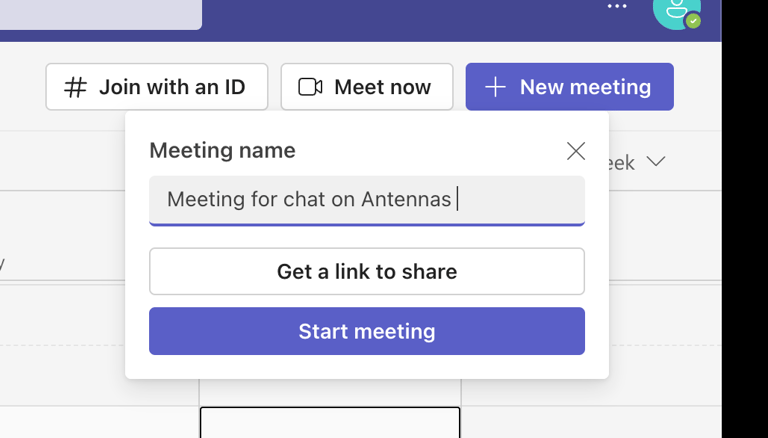
Task: Click the empty calendar cell right of the outlined slot
Action: pos(591,422)
